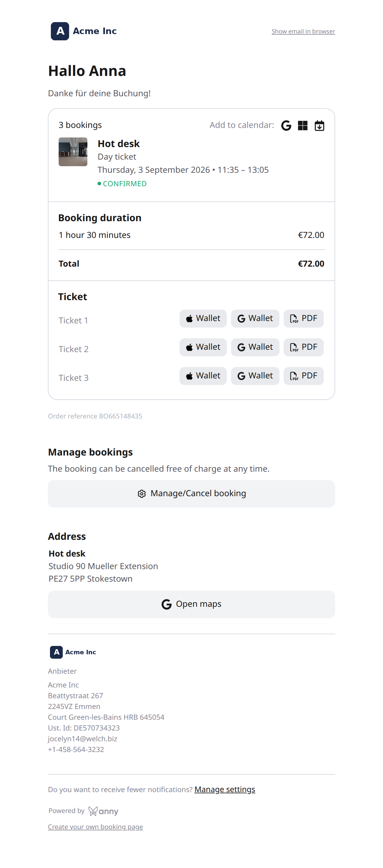Click Show email in browser link
This screenshot has width=383, height=868.
click(x=303, y=31)
